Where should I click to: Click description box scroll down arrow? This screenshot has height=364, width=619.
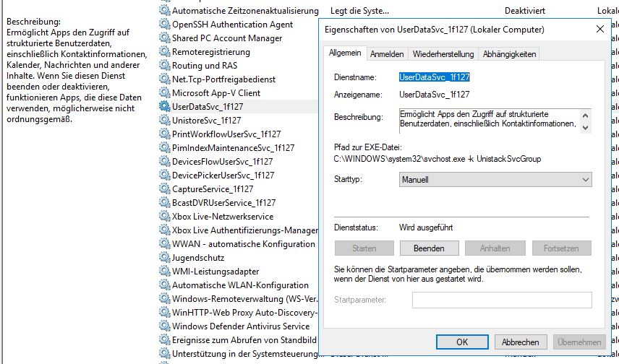tap(586, 127)
